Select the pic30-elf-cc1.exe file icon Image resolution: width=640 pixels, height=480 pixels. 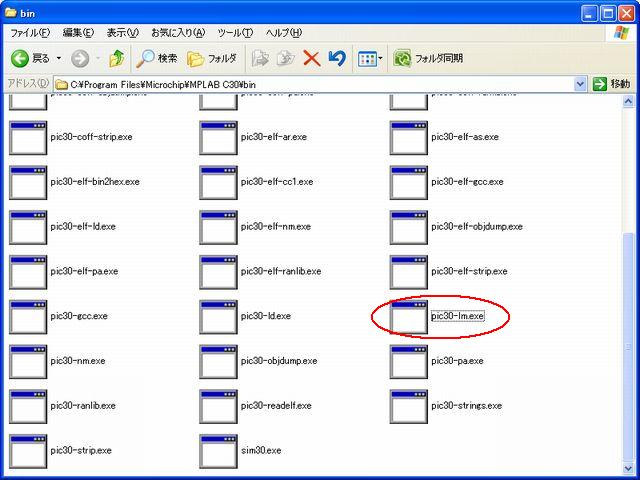coord(218,182)
